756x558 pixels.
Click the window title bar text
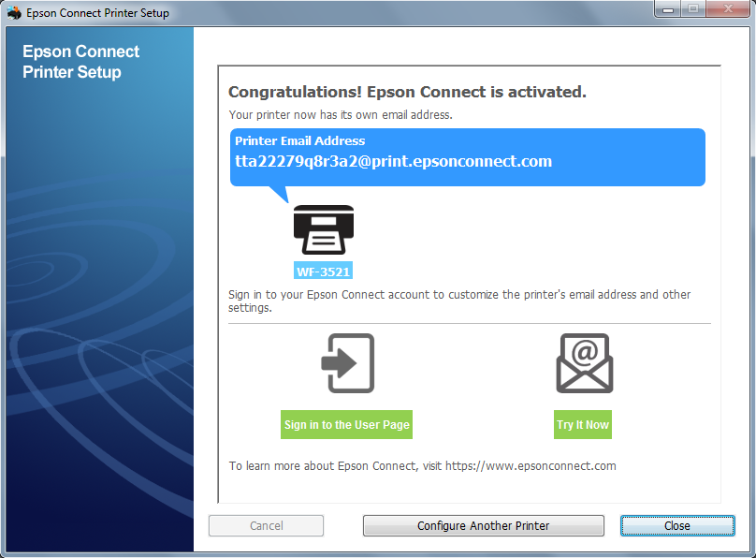97,13
